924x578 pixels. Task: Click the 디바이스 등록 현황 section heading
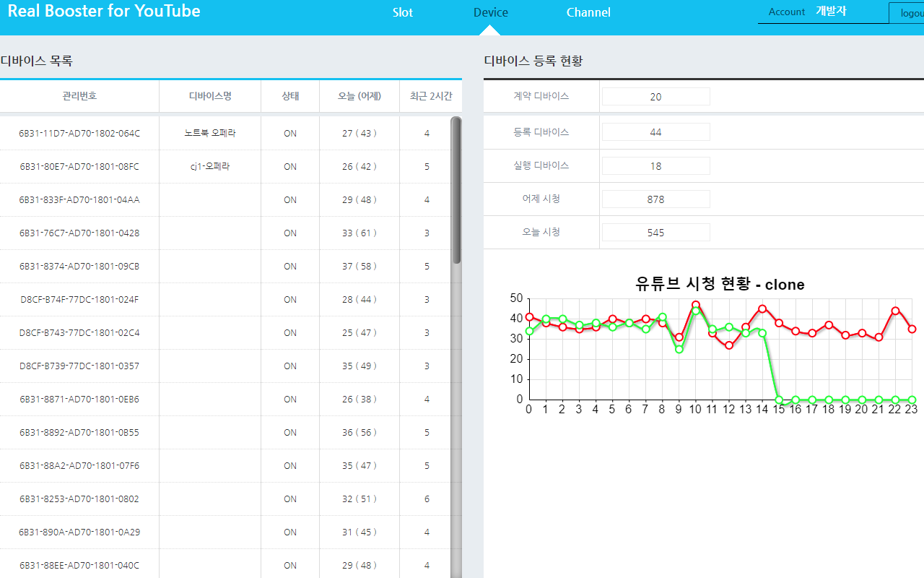533,61
